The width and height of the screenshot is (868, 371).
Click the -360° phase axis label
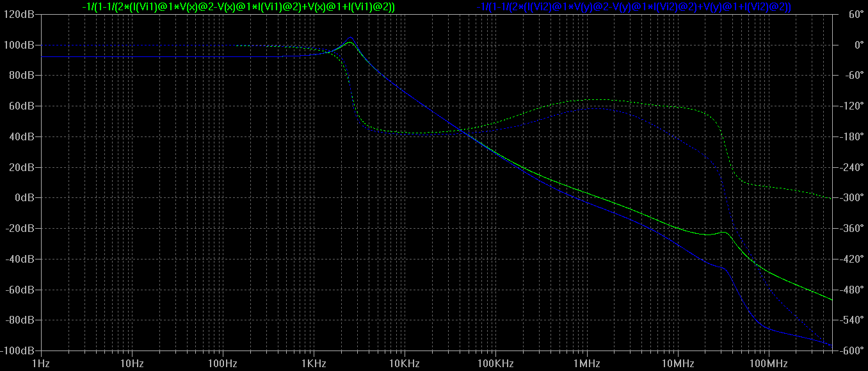point(851,229)
